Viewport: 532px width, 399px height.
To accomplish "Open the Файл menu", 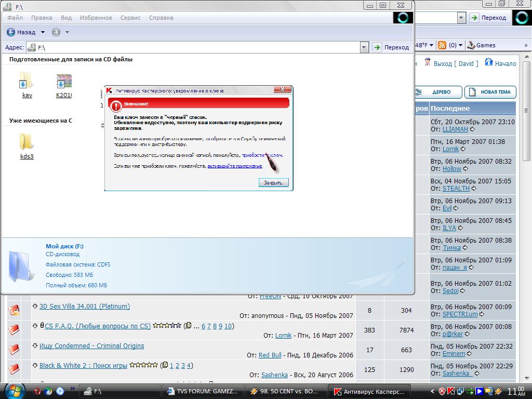I will (x=15, y=18).
